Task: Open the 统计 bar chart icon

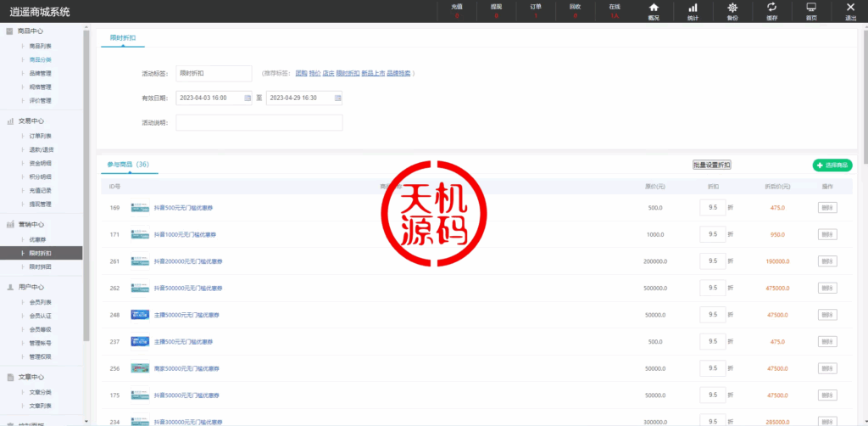Action: (x=693, y=10)
